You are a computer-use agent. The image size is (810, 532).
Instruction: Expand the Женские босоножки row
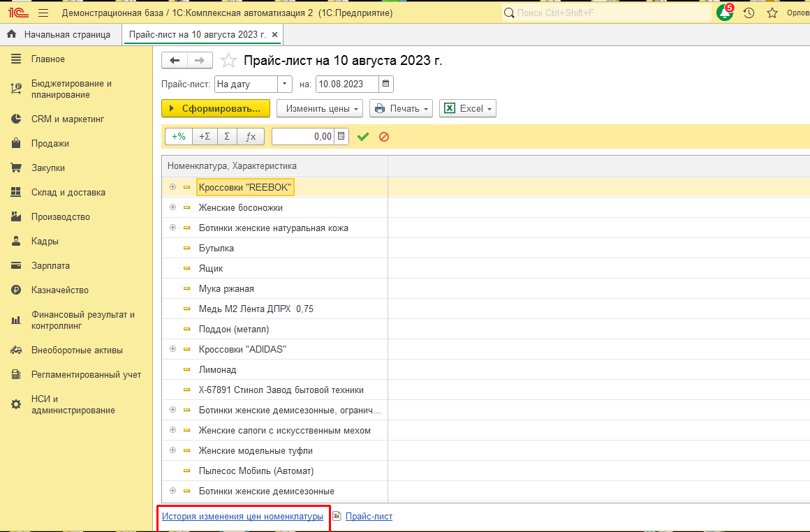pyautogui.click(x=173, y=207)
